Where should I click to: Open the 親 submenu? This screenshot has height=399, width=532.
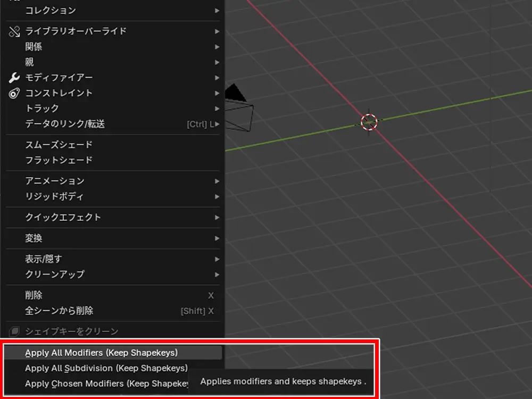(30, 62)
